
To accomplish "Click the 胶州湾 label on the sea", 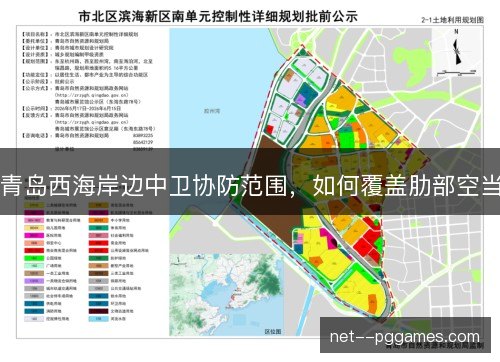I will coord(212,111).
